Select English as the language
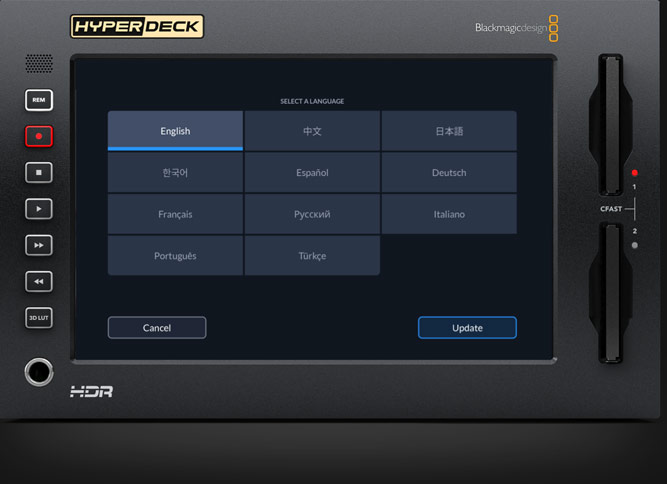The width and height of the screenshot is (667, 484). 175,131
